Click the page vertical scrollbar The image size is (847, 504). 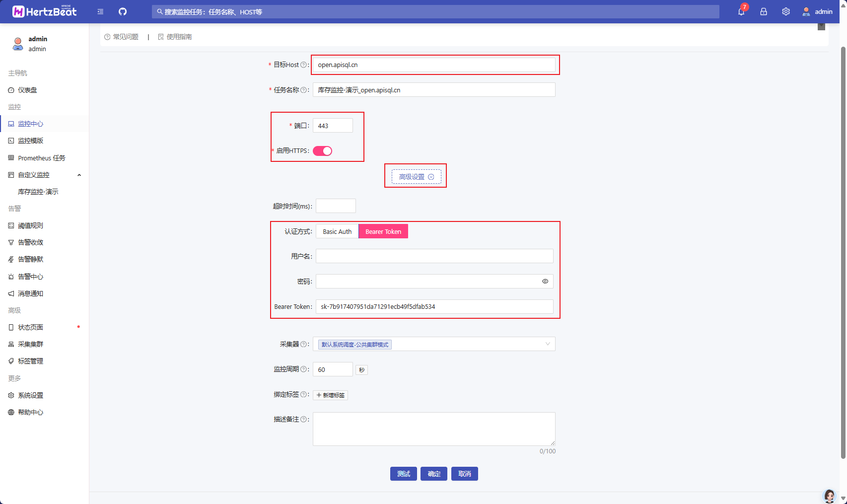click(x=843, y=248)
